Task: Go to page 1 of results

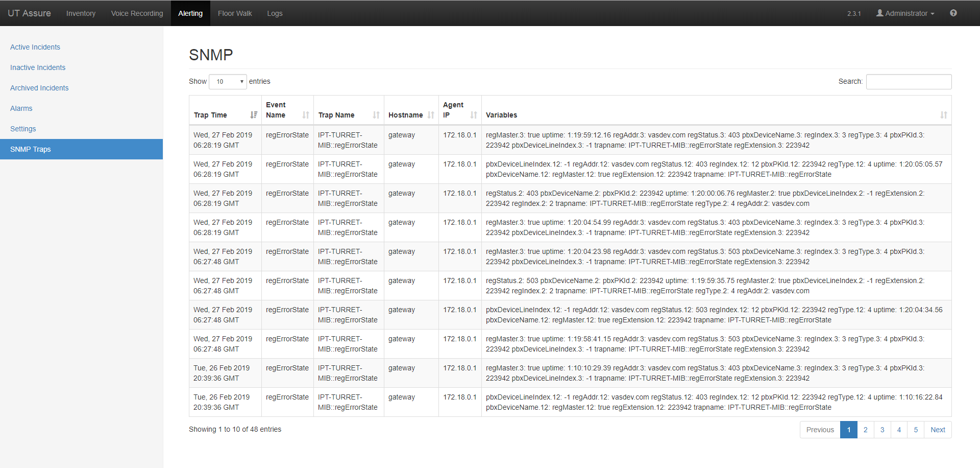Action: (x=849, y=430)
